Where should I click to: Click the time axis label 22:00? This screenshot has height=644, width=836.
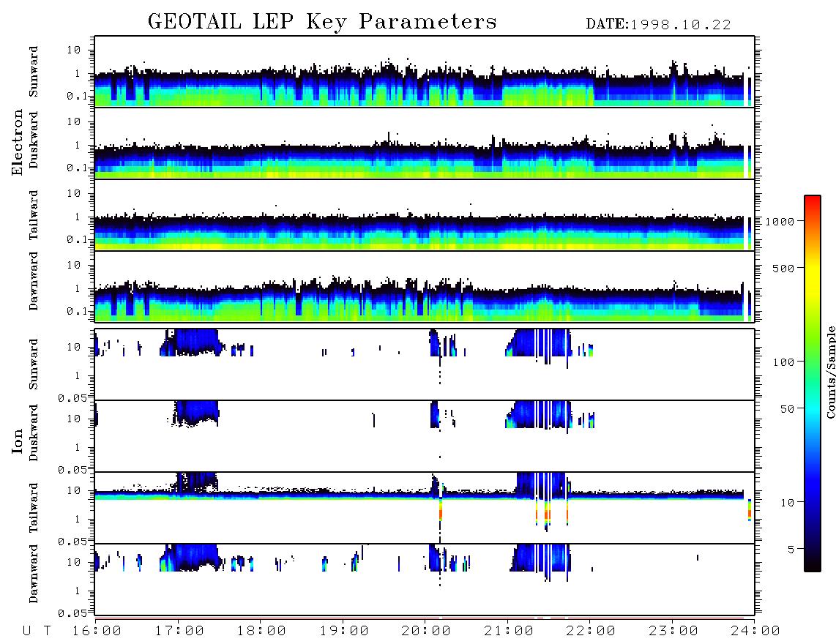click(591, 632)
